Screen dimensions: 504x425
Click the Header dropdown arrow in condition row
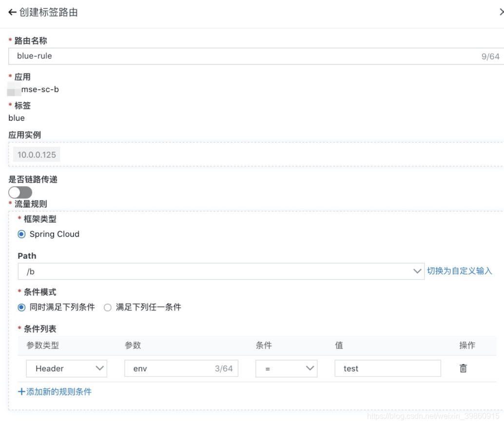99,368
